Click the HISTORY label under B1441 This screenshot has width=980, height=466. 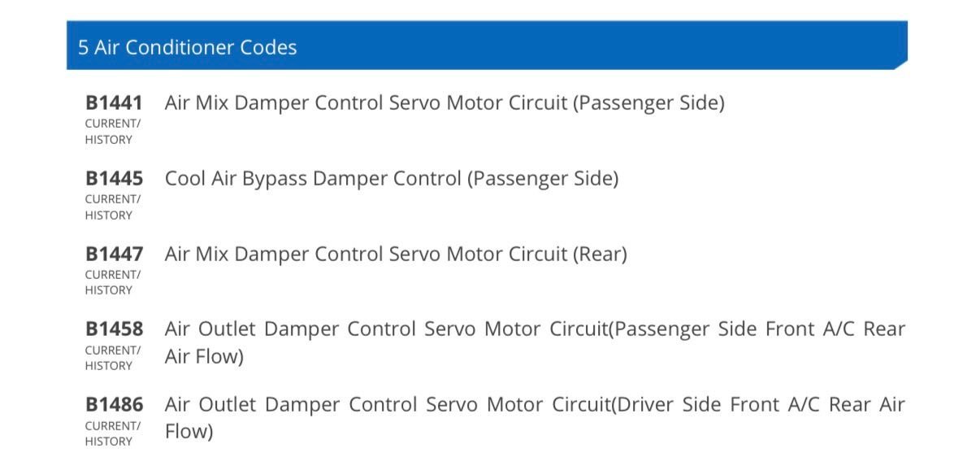pyautogui.click(x=108, y=140)
